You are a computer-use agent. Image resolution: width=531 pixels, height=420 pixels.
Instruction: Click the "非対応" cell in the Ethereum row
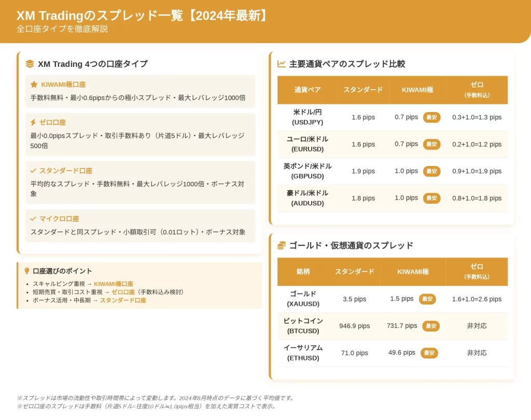[477, 353]
